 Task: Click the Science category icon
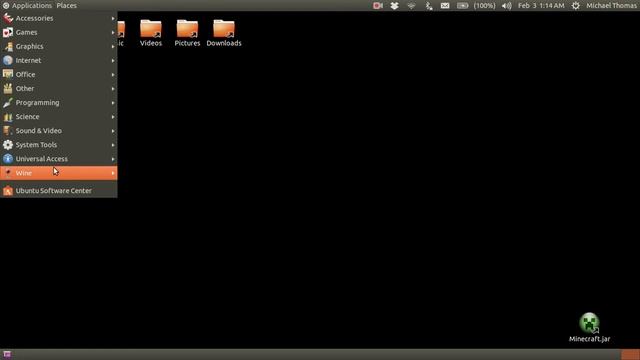coord(8,117)
